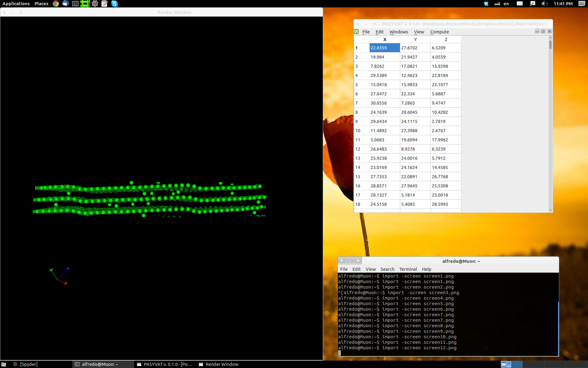Screen dimensions: 588x368
Task: Open the Terminal menu in the terminal window
Action: click(x=408, y=269)
